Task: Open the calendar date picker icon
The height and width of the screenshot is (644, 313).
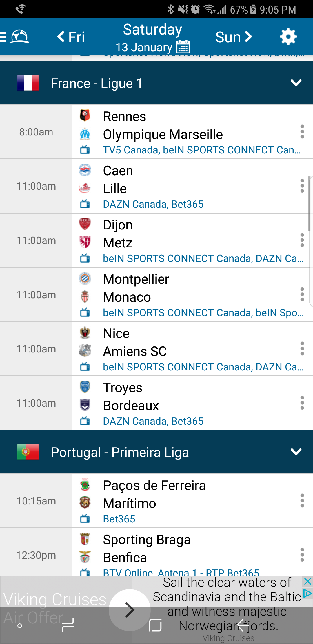Action: pyautogui.click(x=183, y=47)
